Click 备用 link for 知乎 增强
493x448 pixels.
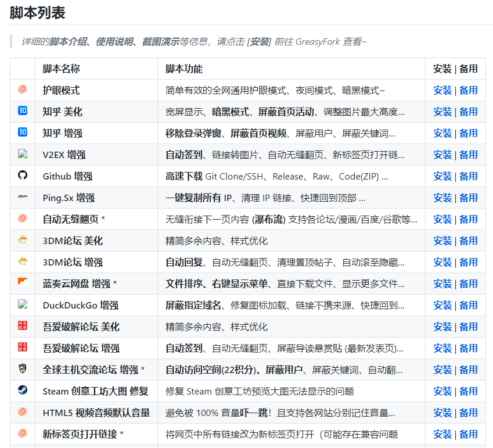(469, 133)
